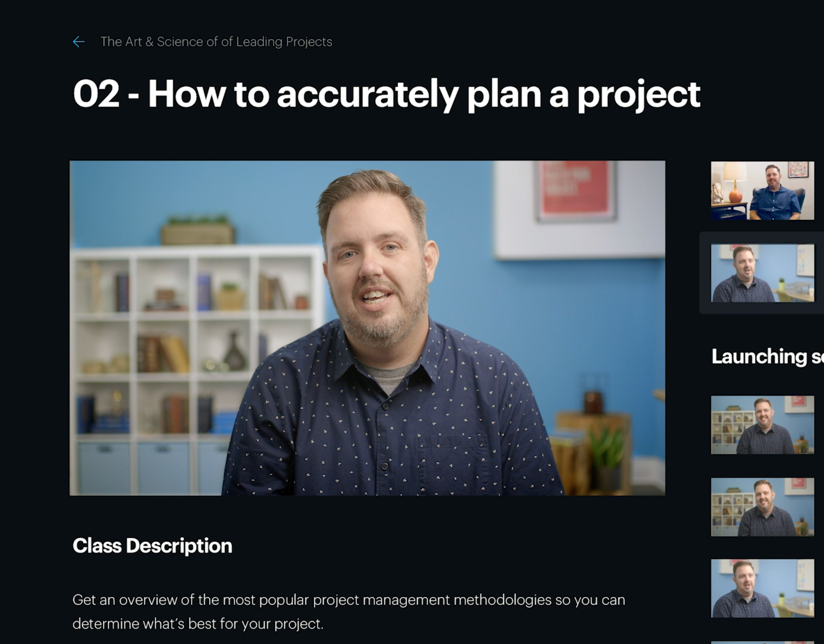
Task: Open first bookshelf thumbnail under Launching heading
Action: (x=762, y=424)
